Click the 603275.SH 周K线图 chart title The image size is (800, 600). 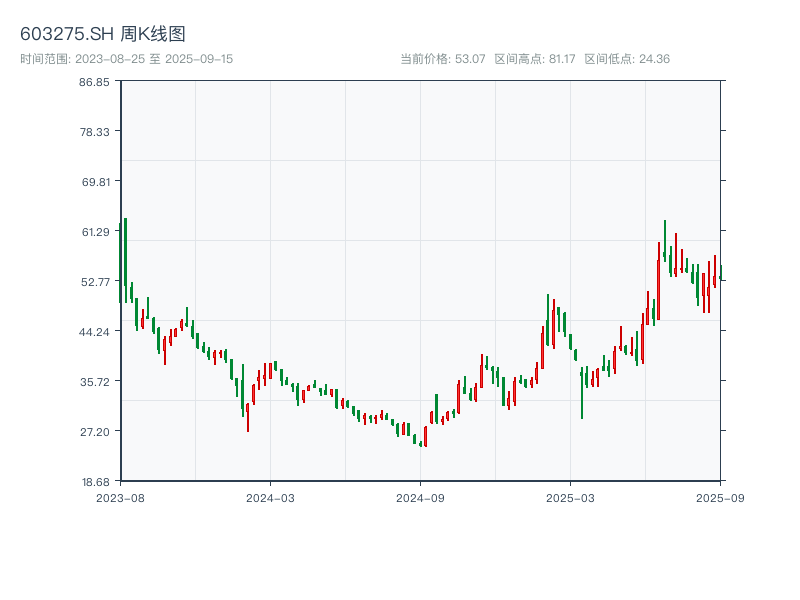pos(103,34)
